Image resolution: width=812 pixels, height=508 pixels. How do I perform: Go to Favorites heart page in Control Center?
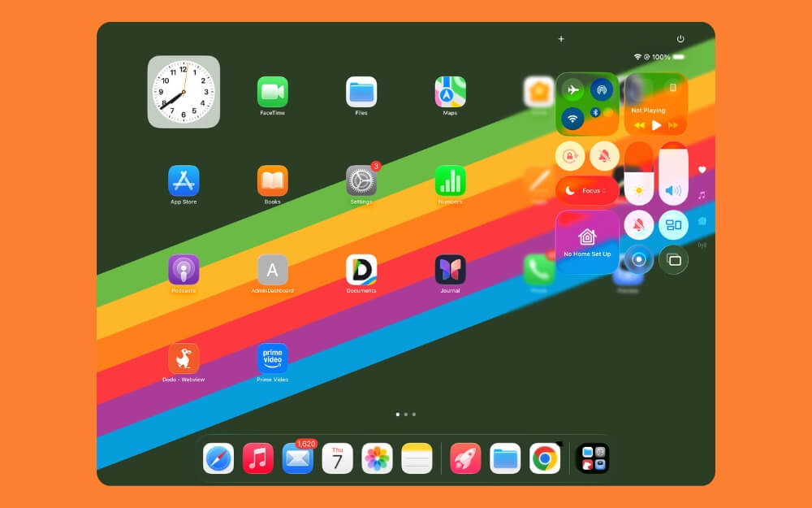click(702, 170)
